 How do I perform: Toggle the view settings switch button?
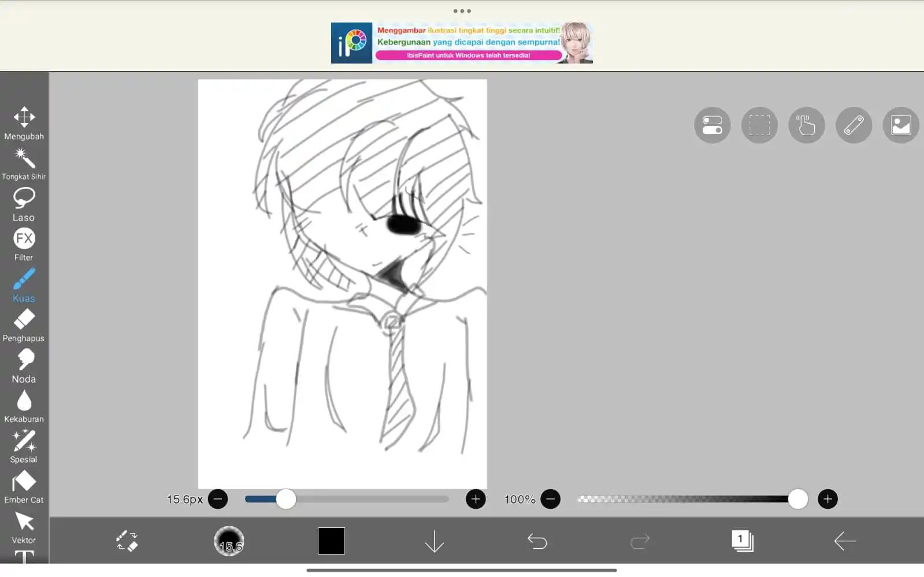pos(712,125)
